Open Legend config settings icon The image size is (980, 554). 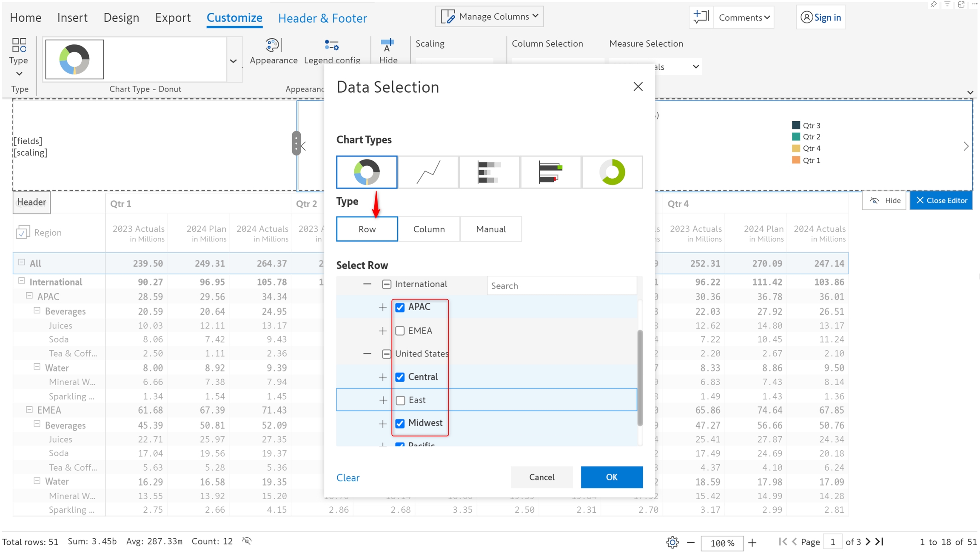pos(332,45)
